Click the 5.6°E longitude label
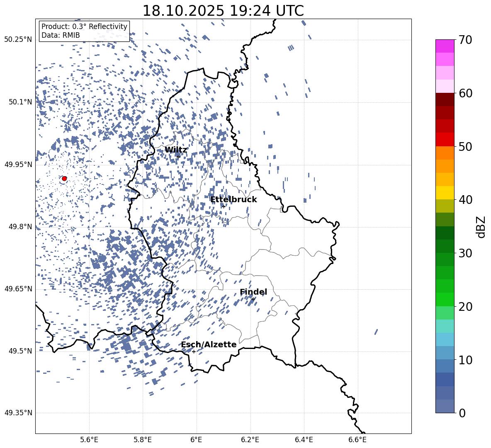 89,440
